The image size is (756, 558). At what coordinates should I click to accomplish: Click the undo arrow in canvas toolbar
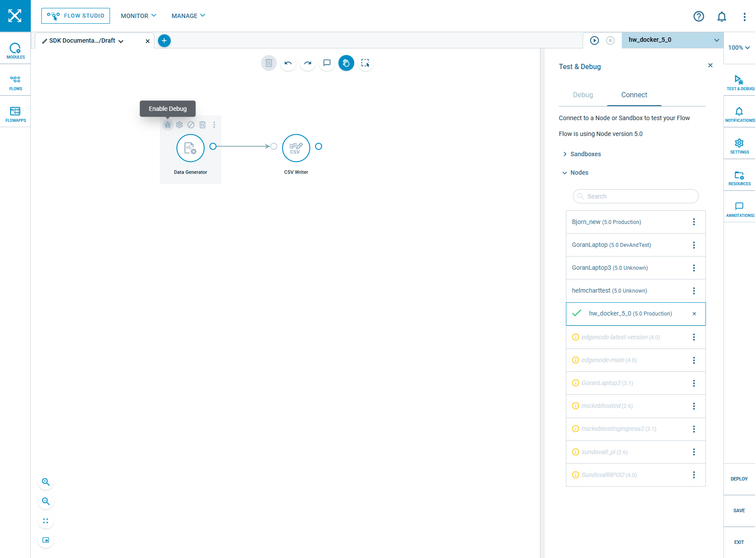[288, 63]
